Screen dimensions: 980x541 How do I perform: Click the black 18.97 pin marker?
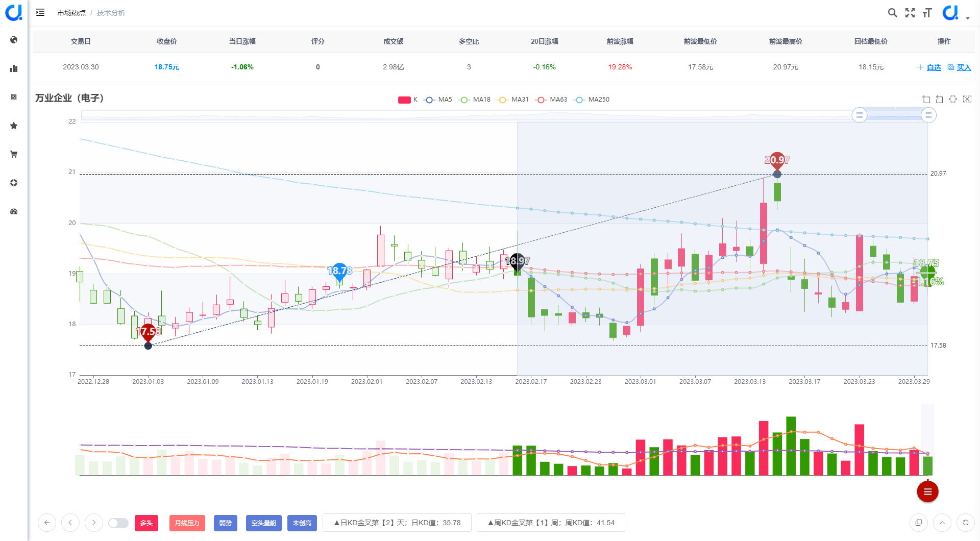(517, 262)
